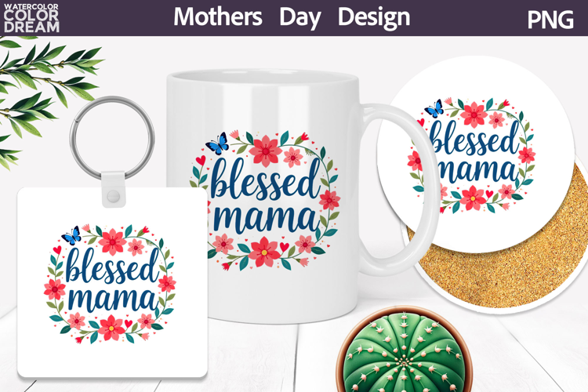Click the top red flower on mug wreath
This screenshot has width=588, height=392.
point(265,151)
